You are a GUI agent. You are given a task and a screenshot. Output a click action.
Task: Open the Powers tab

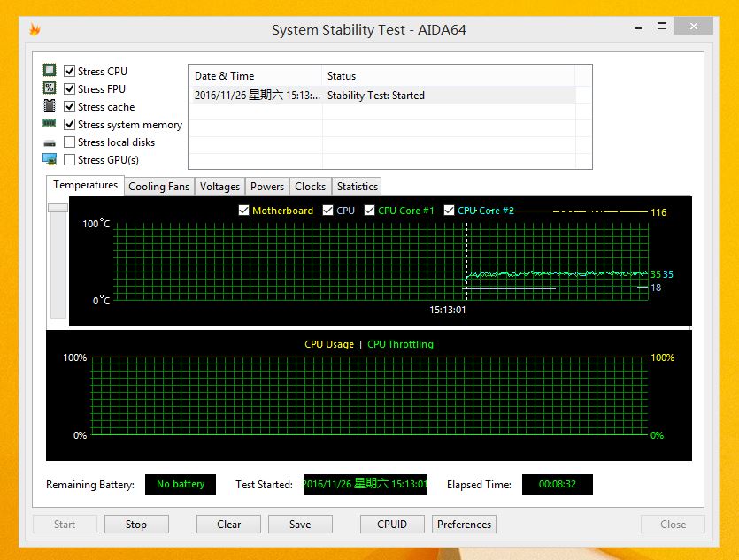[267, 187]
